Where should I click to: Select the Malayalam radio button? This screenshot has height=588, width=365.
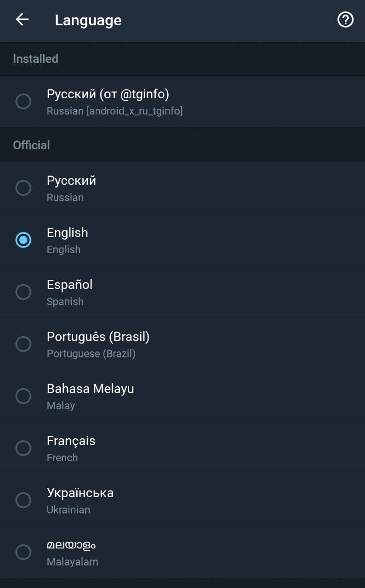coord(23,552)
